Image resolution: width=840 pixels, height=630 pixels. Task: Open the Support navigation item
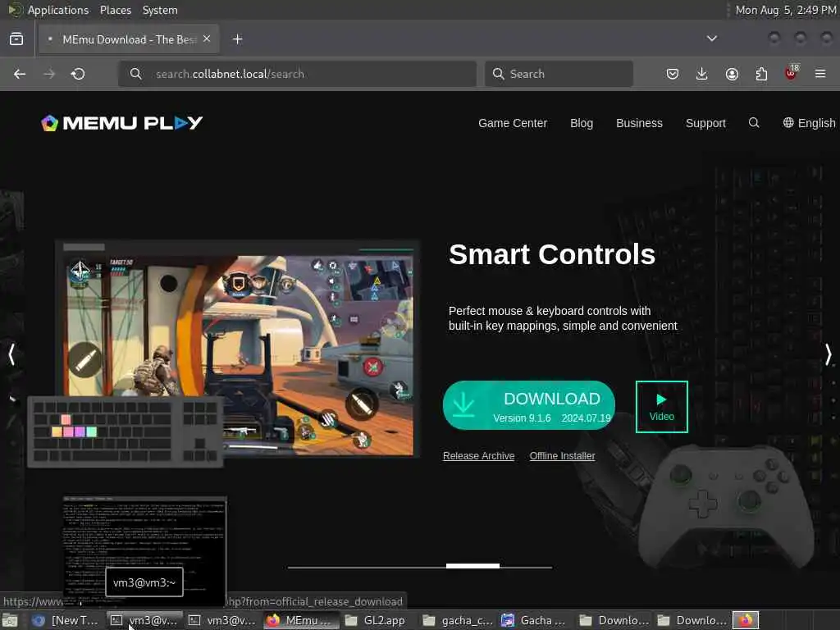(705, 123)
